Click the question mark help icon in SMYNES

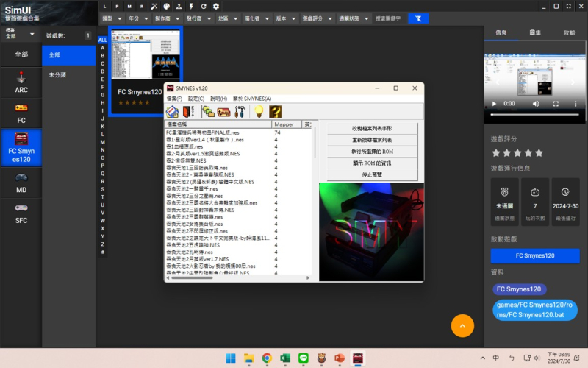275,112
